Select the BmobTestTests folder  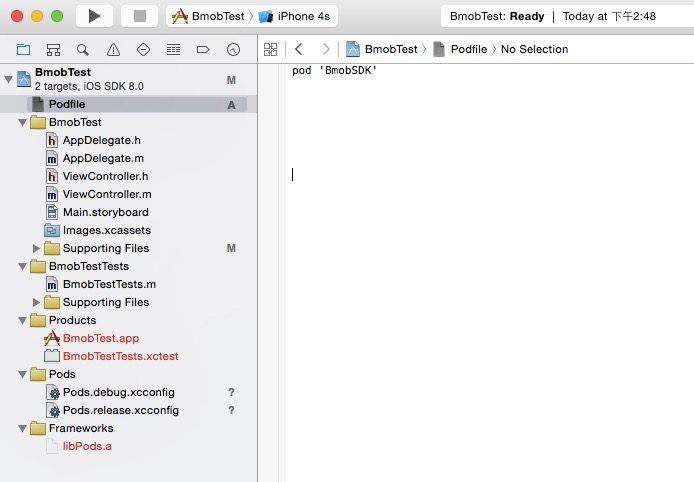(x=80, y=266)
